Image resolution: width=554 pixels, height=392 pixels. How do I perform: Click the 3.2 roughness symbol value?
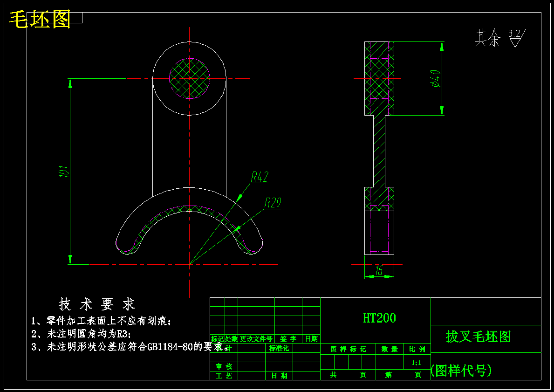click(x=514, y=34)
